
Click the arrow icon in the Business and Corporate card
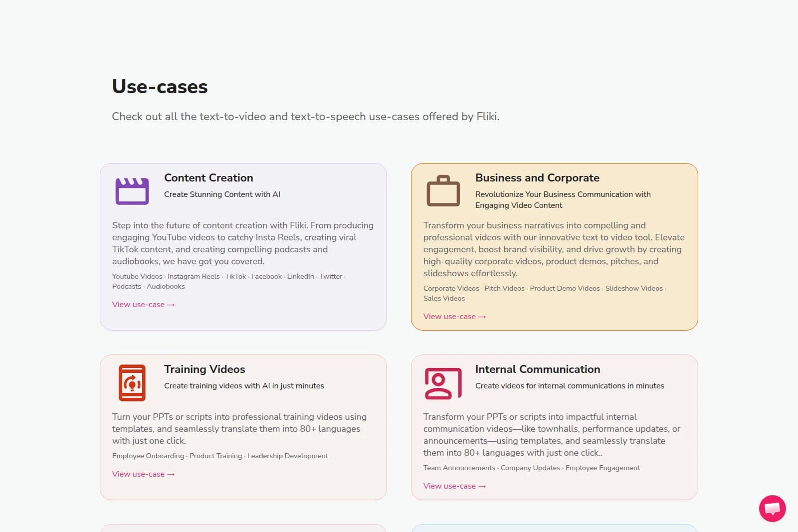click(481, 316)
